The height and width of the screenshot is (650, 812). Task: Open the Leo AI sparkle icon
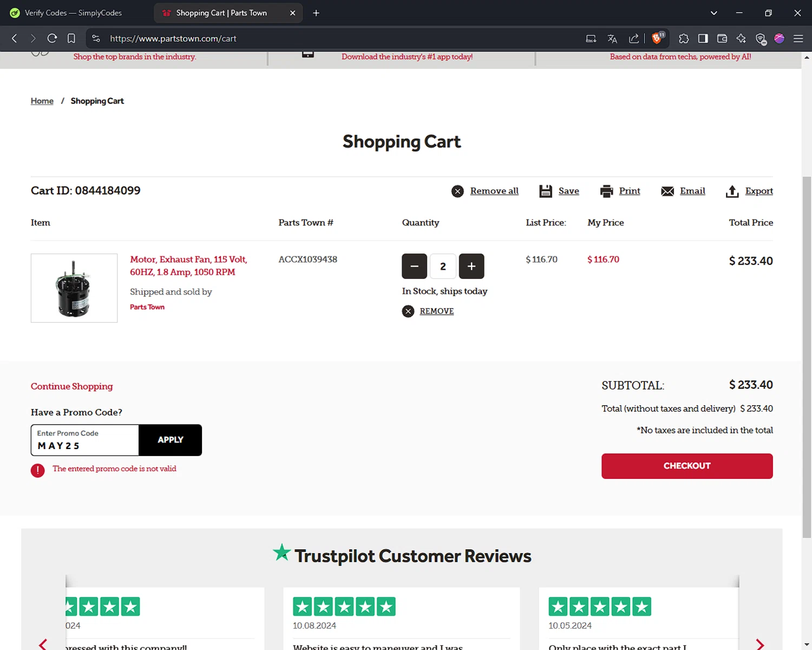click(x=741, y=38)
